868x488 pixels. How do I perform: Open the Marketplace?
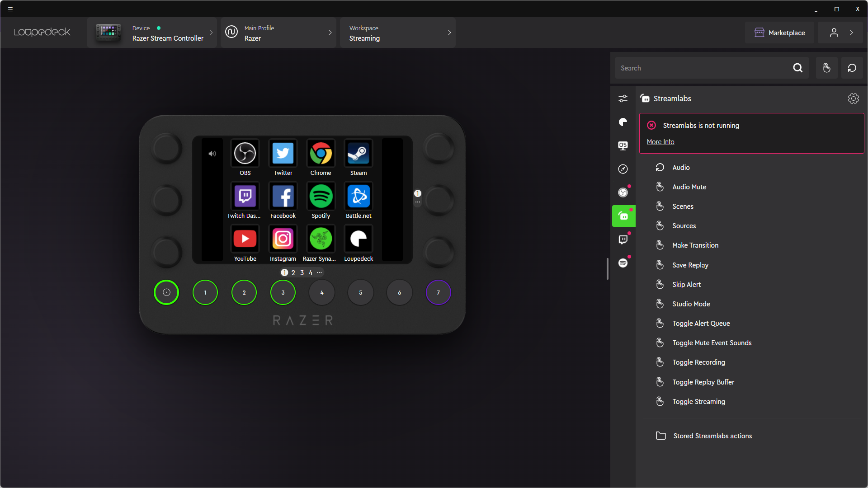click(x=779, y=33)
